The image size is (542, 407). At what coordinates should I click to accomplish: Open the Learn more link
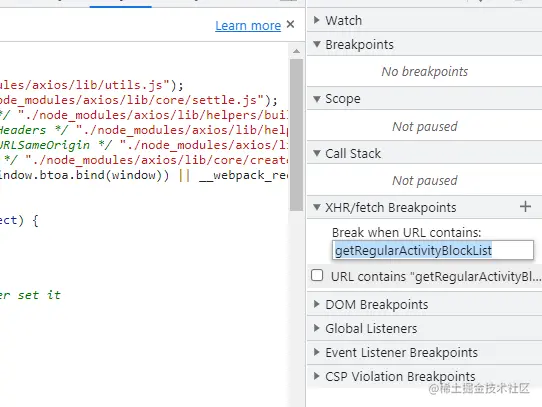[248, 26]
